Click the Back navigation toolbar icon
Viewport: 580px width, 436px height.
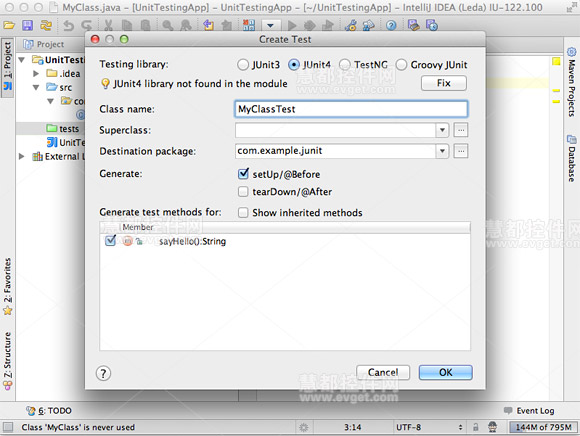(208, 25)
